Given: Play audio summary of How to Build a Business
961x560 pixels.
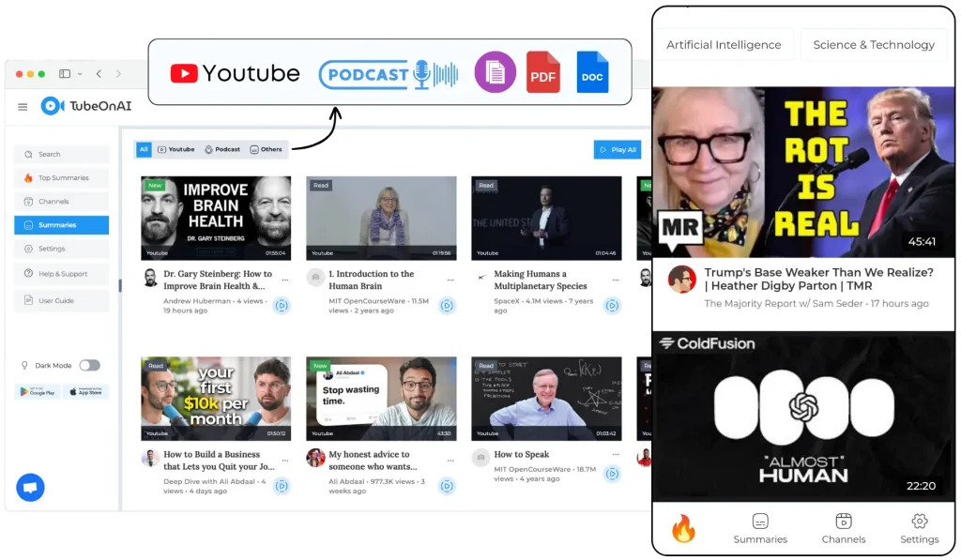Looking at the screenshot, I should click(x=282, y=486).
